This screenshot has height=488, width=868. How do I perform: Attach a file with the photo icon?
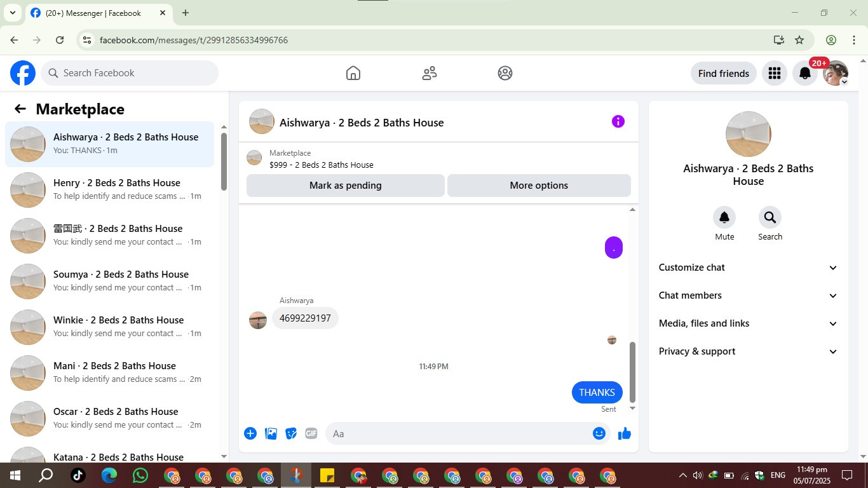click(x=271, y=433)
